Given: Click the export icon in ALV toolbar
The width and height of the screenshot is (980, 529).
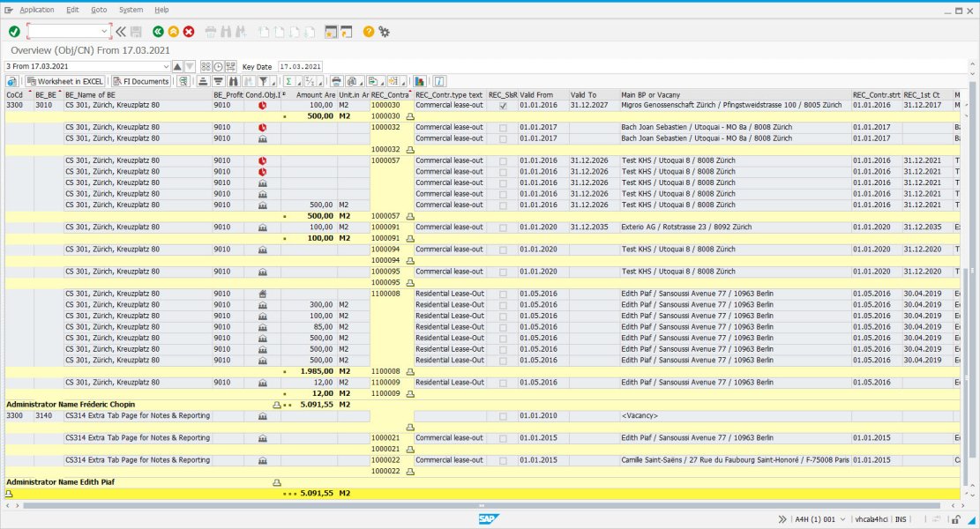Looking at the screenshot, I should [373, 81].
